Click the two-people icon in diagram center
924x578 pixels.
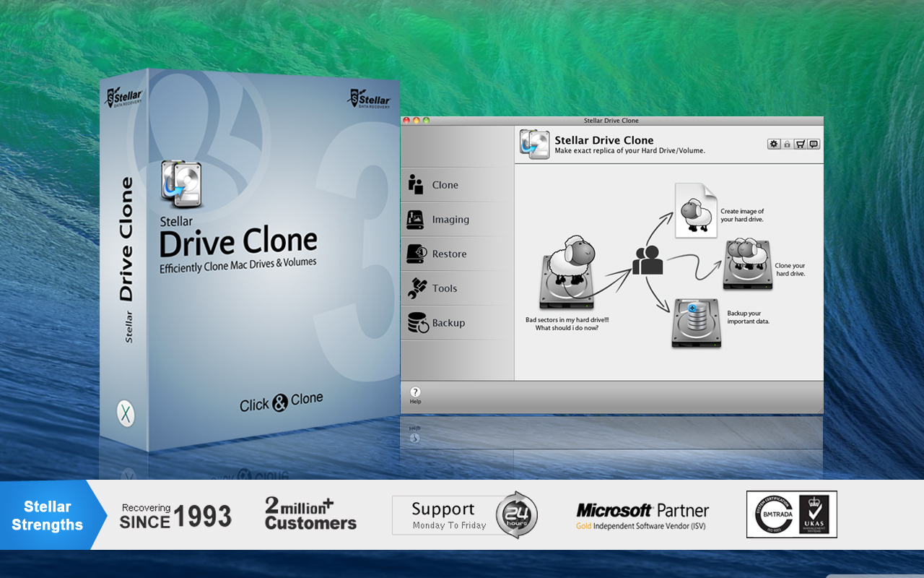pyautogui.click(x=648, y=260)
